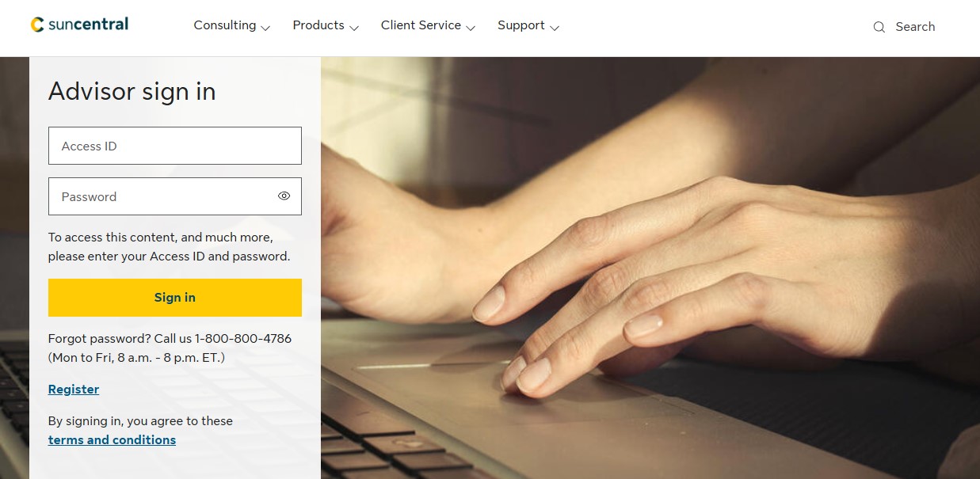Click the Search label in header
This screenshot has width=980, height=479.
click(915, 27)
